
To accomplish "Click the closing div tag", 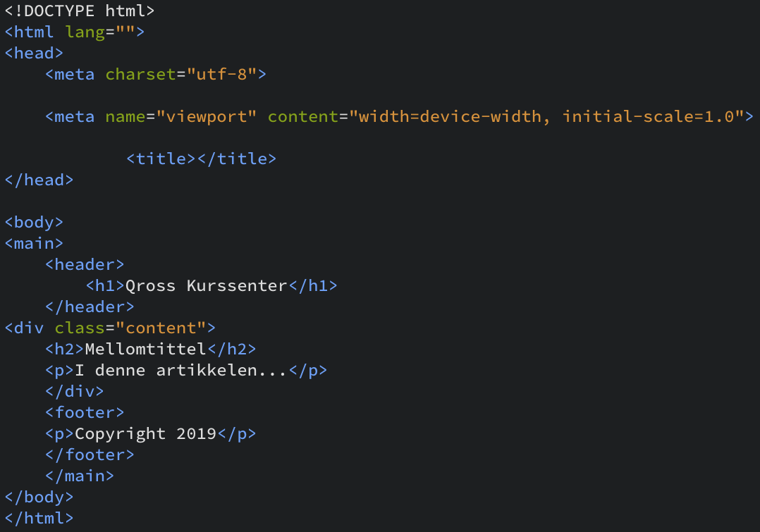I will coord(75,391).
